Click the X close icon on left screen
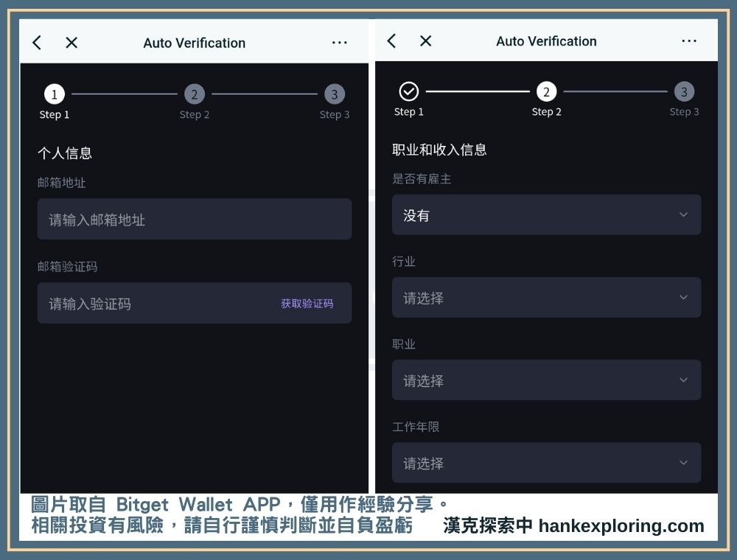This screenshot has width=737, height=560. click(71, 42)
